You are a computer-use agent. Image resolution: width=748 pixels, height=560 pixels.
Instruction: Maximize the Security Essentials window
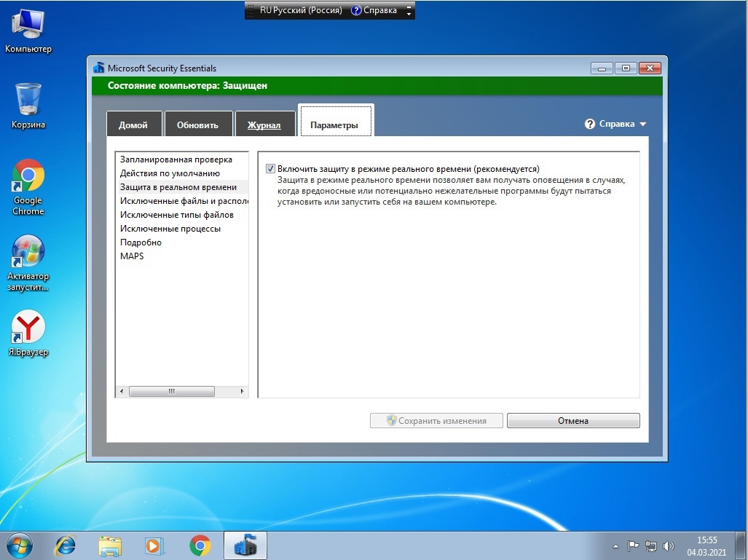626,68
